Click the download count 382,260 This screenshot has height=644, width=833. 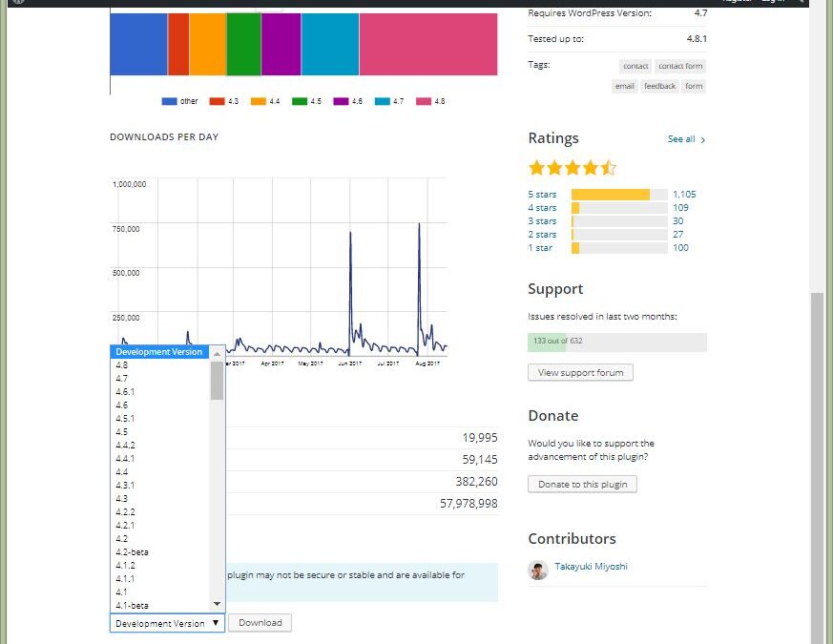[x=476, y=482]
